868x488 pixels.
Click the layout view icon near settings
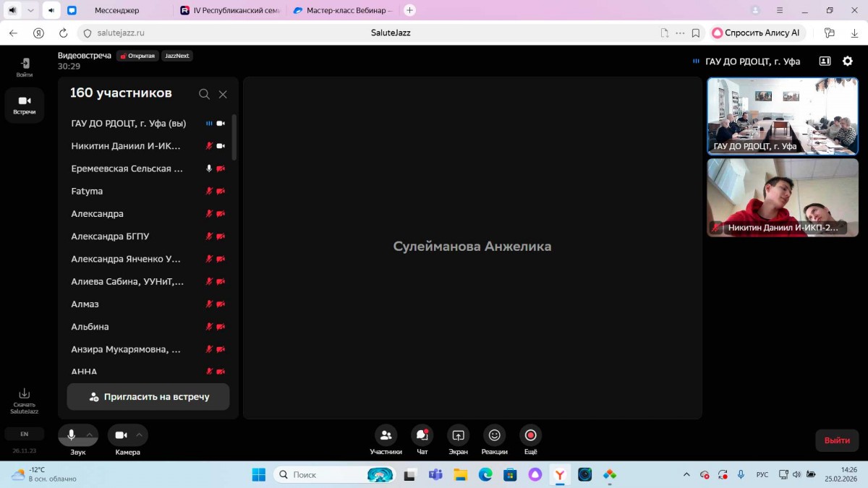pyautogui.click(x=825, y=61)
